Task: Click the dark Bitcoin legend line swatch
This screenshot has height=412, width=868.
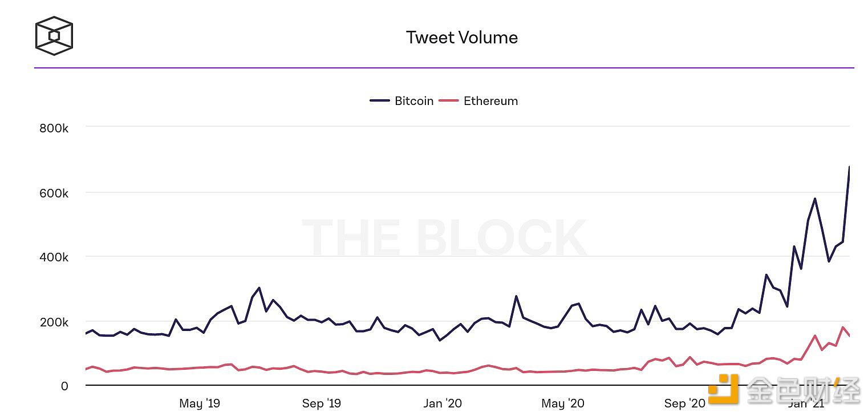Action: [380, 101]
